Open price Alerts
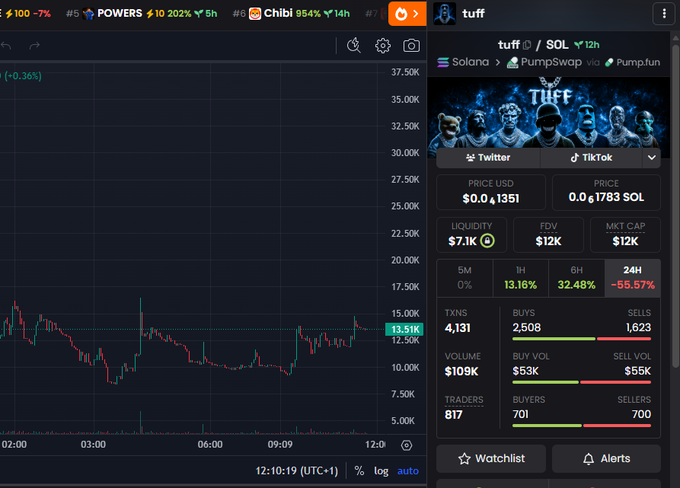 [x=606, y=459]
